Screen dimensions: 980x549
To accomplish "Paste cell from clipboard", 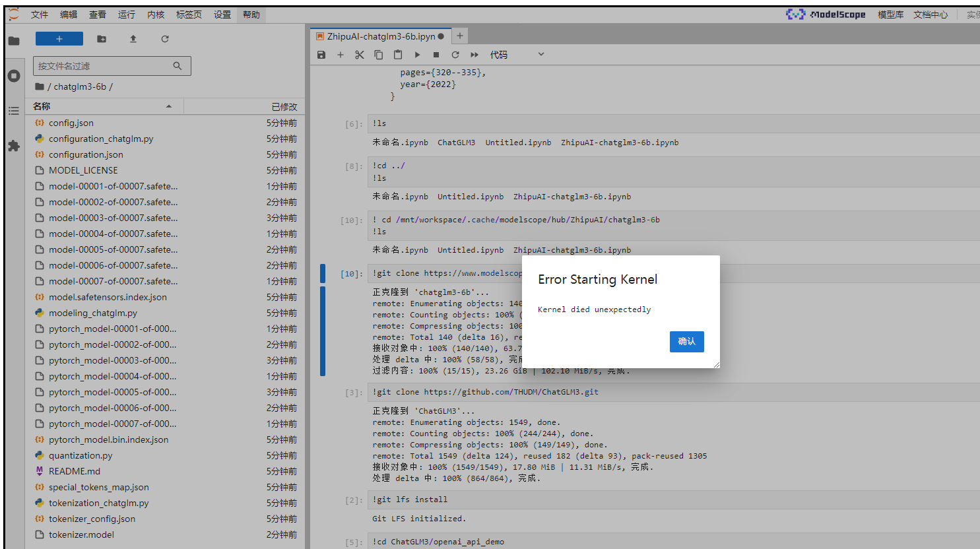I will point(398,55).
